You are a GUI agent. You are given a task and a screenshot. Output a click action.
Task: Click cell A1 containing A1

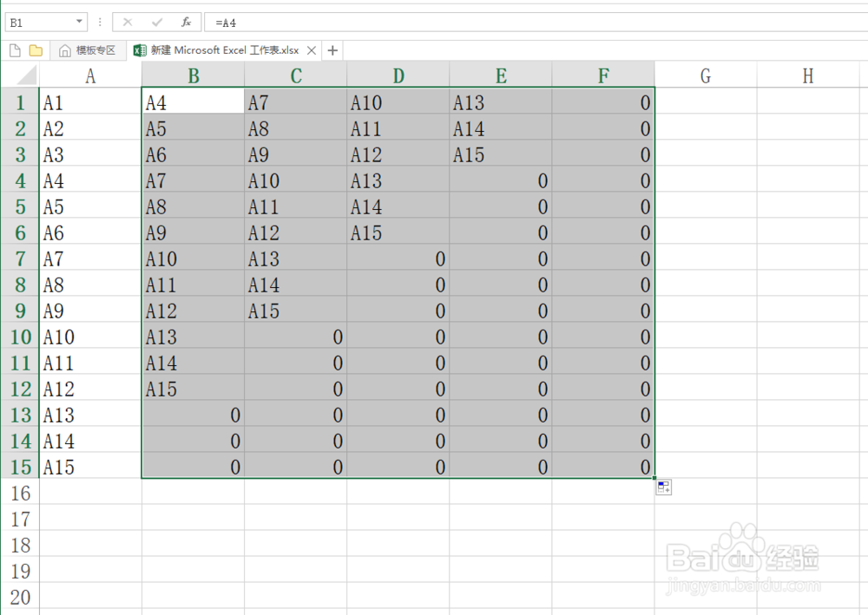90,101
